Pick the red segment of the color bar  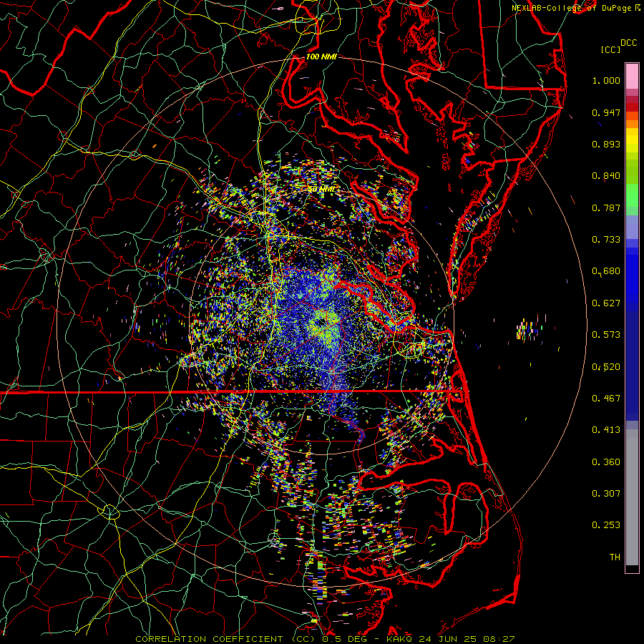632,107
